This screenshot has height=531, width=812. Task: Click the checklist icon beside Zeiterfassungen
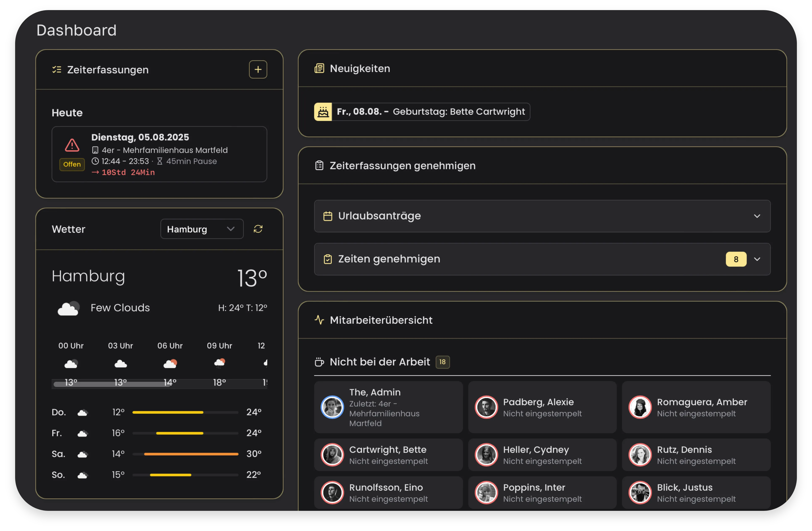click(x=57, y=70)
